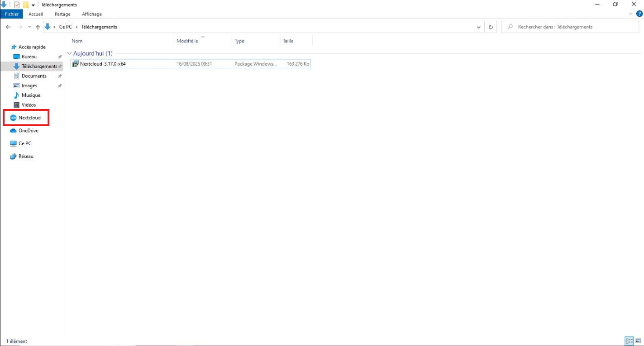
Task: Click the OneDrive cloud icon
Action: click(x=13, y=131)
